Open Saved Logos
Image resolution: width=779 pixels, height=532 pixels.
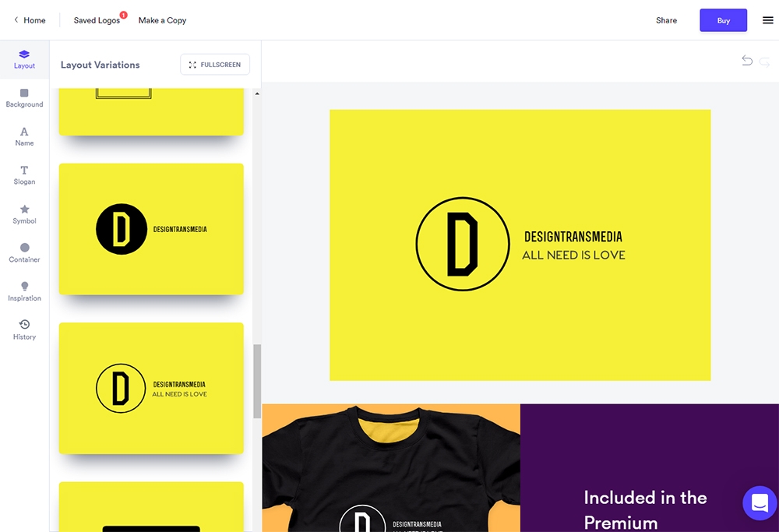[97, 20]
